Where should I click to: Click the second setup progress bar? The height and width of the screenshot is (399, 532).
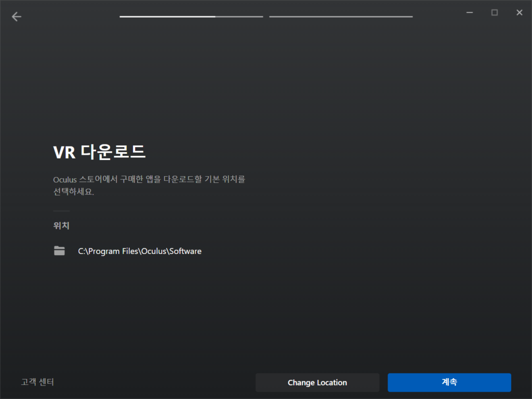pyautogui.click(x=341, y=17)
